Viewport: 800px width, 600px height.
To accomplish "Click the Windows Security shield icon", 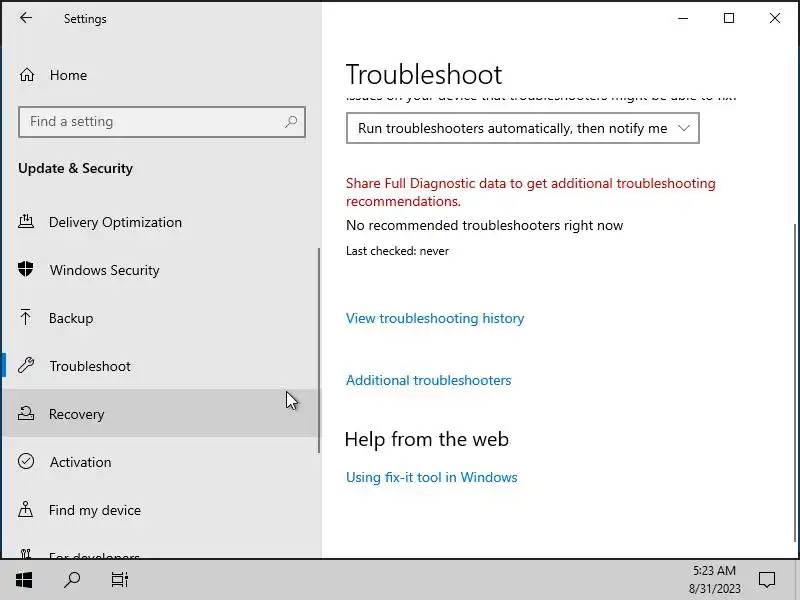I will point(26,269).
